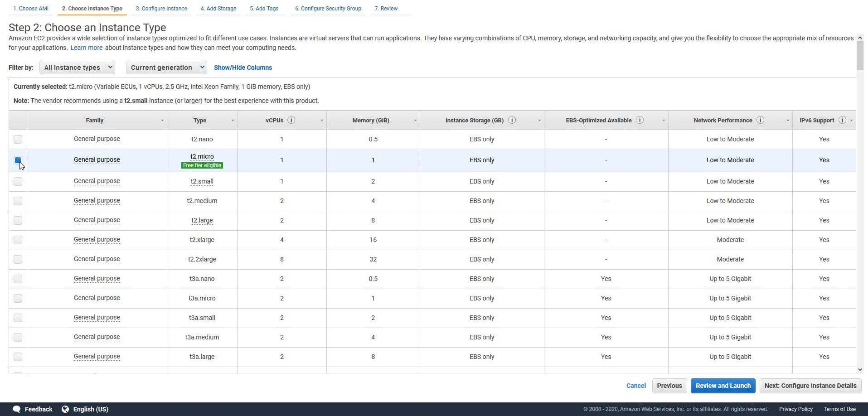The width and height of the screenshot is (868, 416).
Task: Check the t3a.medium instance row
Action: click(x=18, y=337)
